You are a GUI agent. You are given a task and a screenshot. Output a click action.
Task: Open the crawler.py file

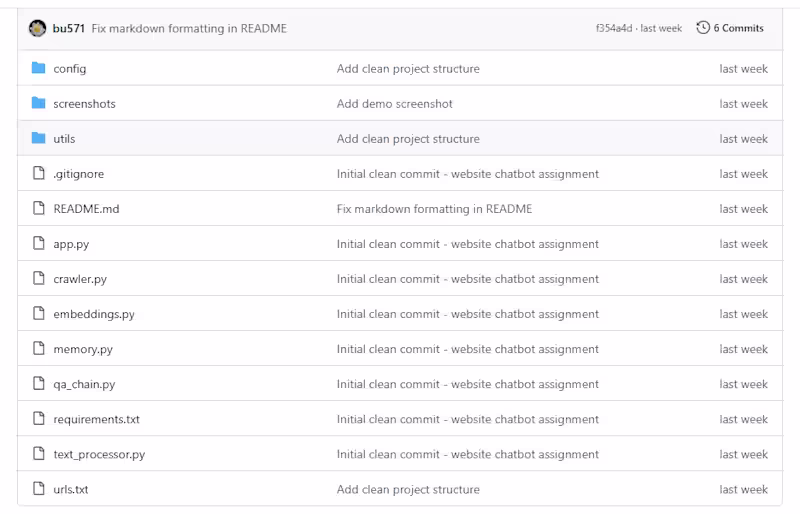(80, 279)
